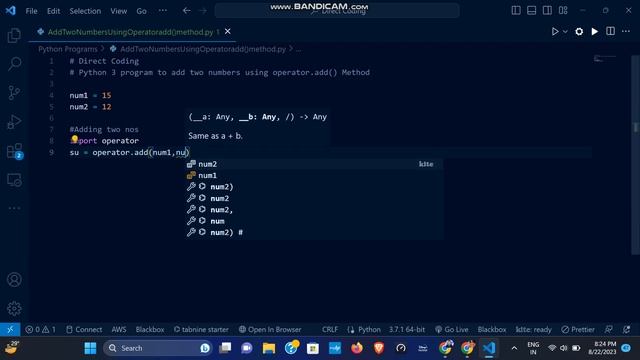
Task: Run Python file with the play icon
Action: [x=555, y=31]
